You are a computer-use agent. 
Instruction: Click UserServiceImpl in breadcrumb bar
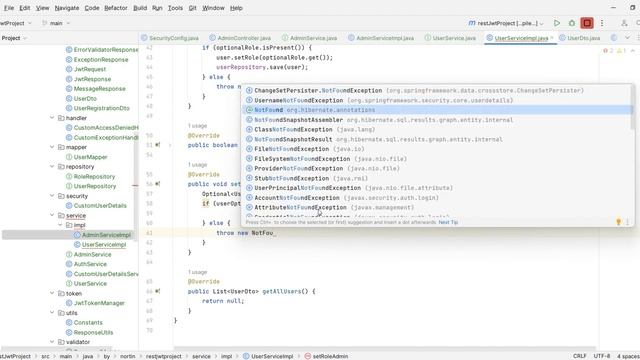click(x=268, y=356)
